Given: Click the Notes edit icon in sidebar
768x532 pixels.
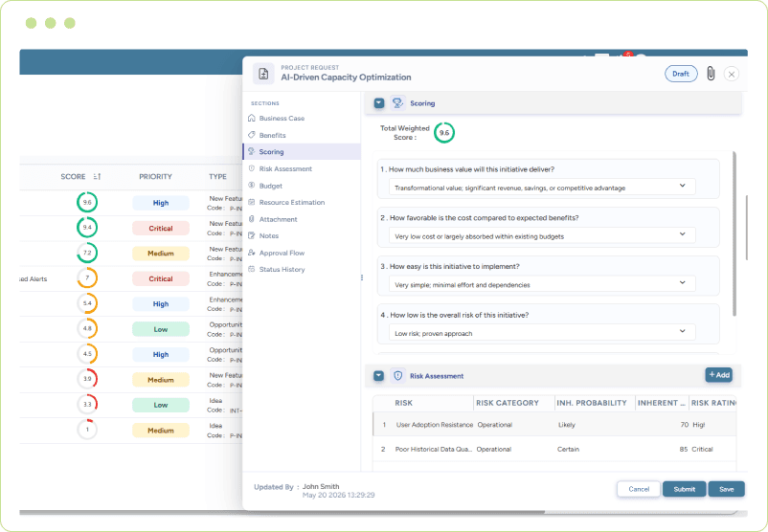Looking at the screenshot, I should click(x=252, y=235).
